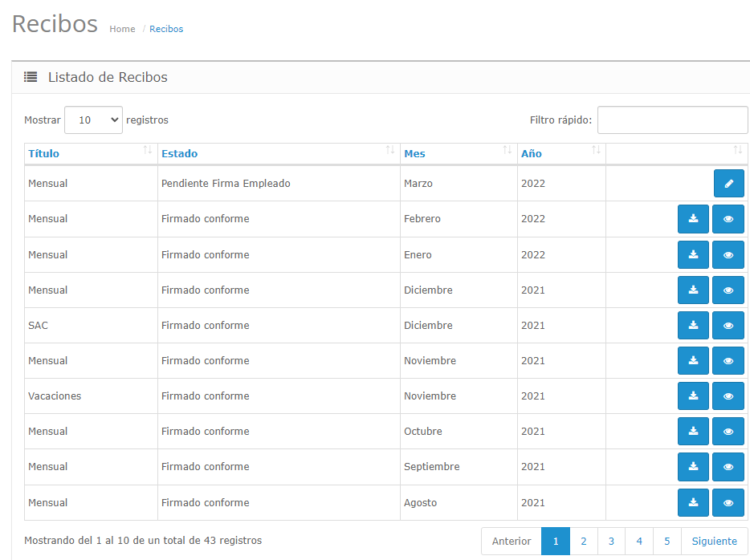Download the Octubre 2021 receipt
This screenshot has width=750, height=560.
[x=693, y=432]
